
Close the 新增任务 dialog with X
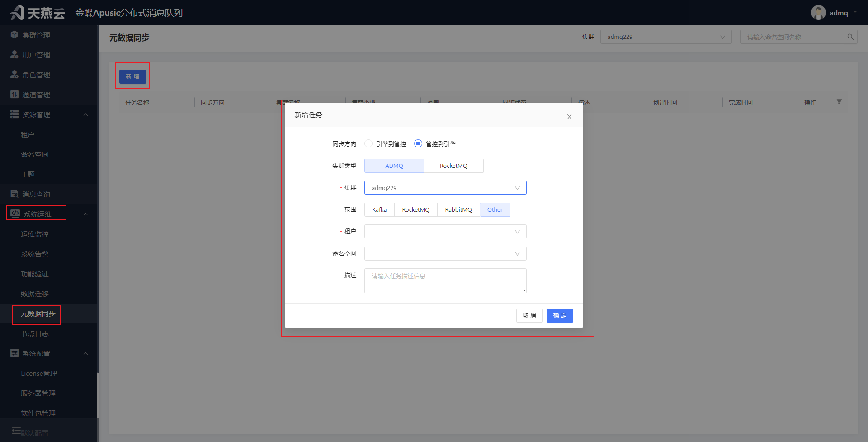coord(569,117)
